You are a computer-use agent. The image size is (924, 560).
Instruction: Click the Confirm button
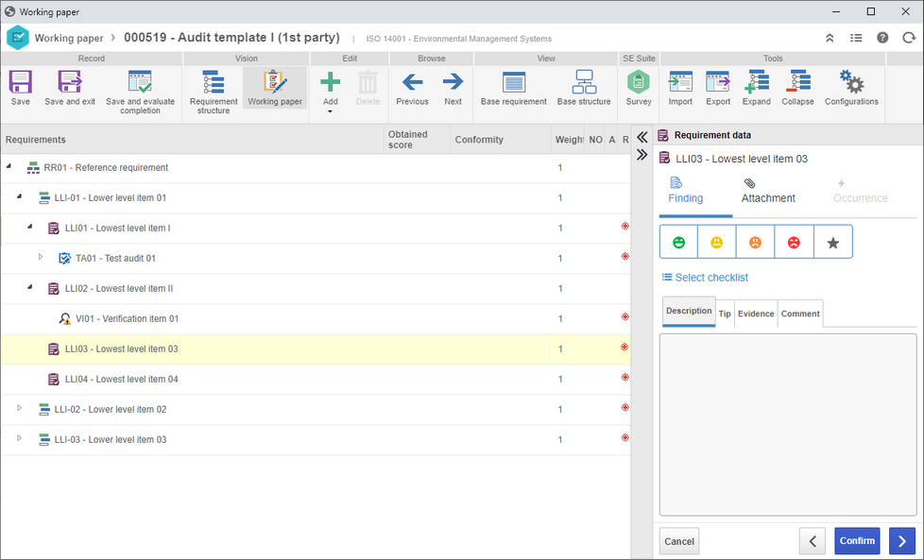(x=857, y=540)
